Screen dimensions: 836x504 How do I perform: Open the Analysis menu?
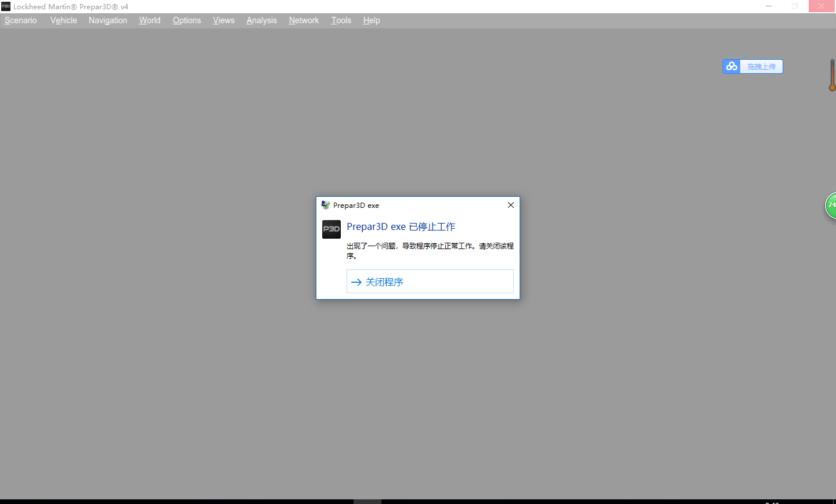(262, 20)
